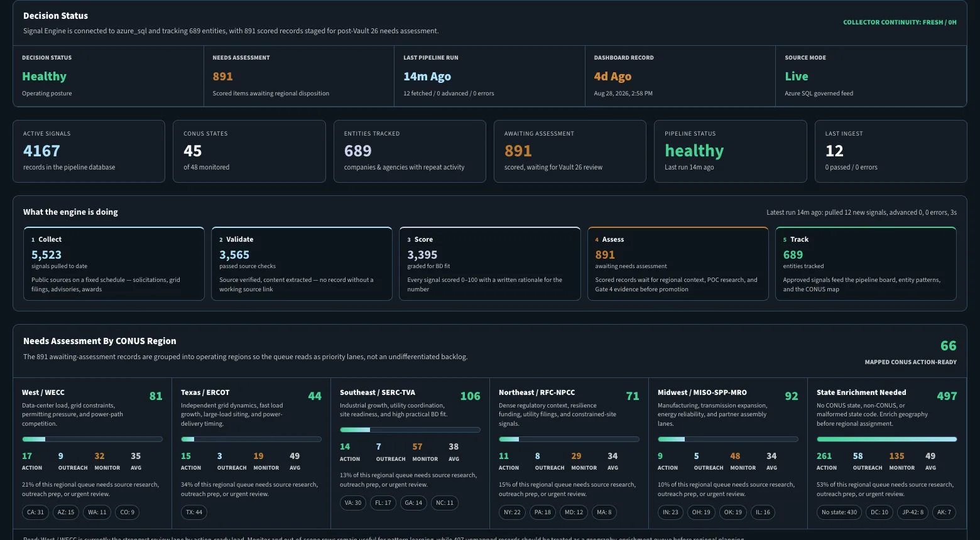Viewport: 980px width, 540px height.
Task: Click the Midwest / MISO-SPP-MRO region heading
Action: point(703,392)
